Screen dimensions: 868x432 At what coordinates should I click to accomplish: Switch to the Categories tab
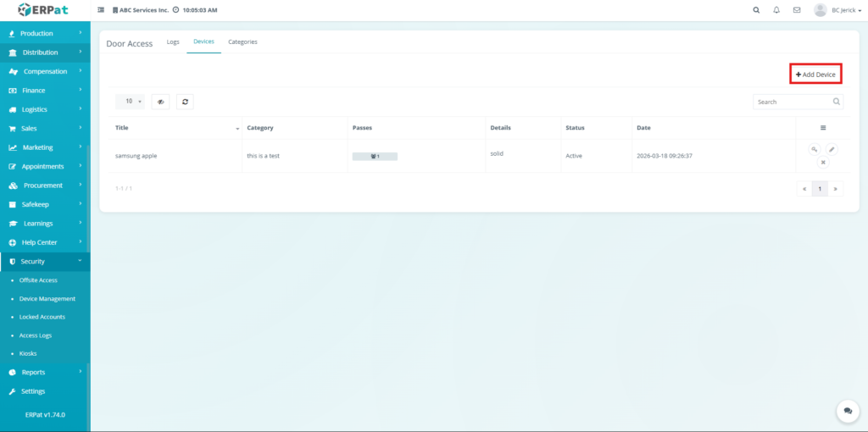242,42
